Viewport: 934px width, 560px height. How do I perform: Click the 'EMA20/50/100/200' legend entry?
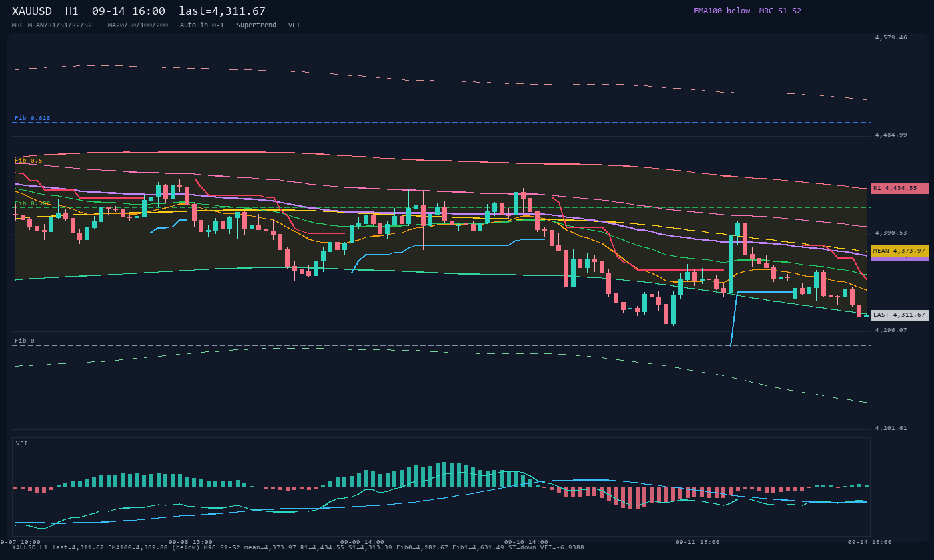point(136,25)
